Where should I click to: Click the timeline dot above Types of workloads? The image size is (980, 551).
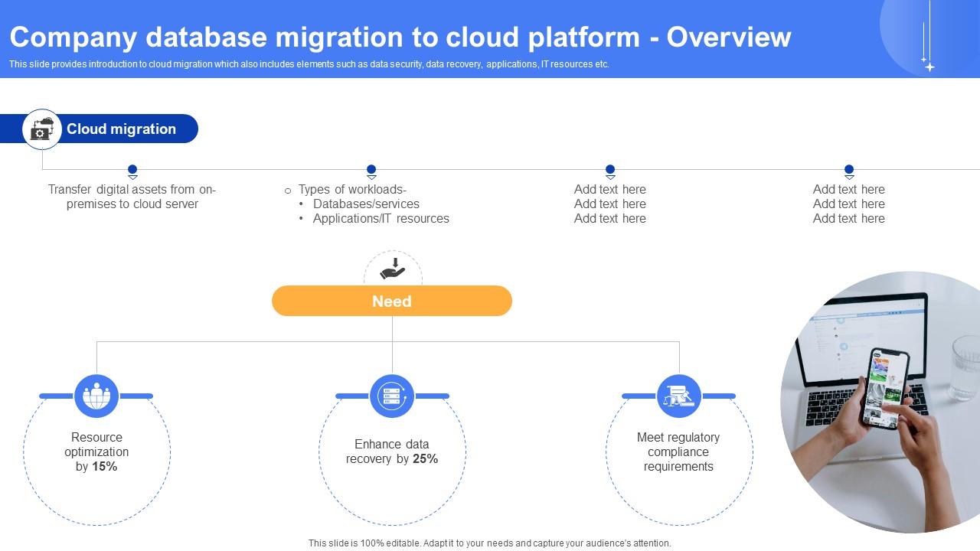coord(371,170)
